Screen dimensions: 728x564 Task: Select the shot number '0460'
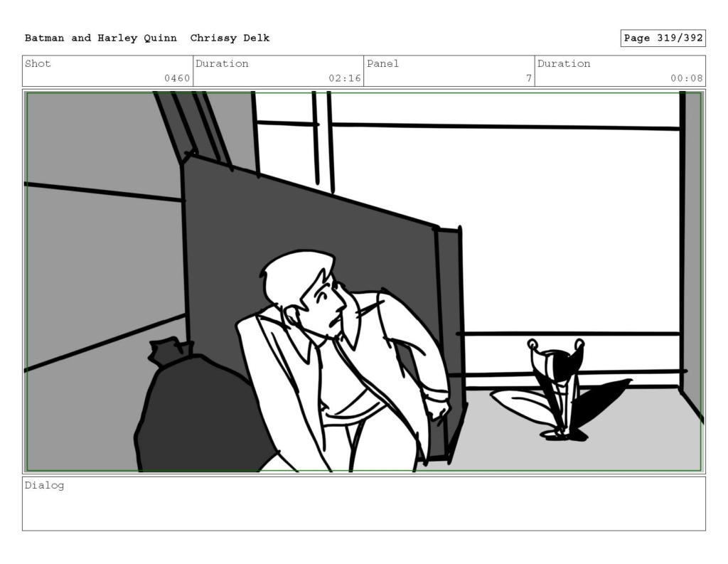pos(177,78)
